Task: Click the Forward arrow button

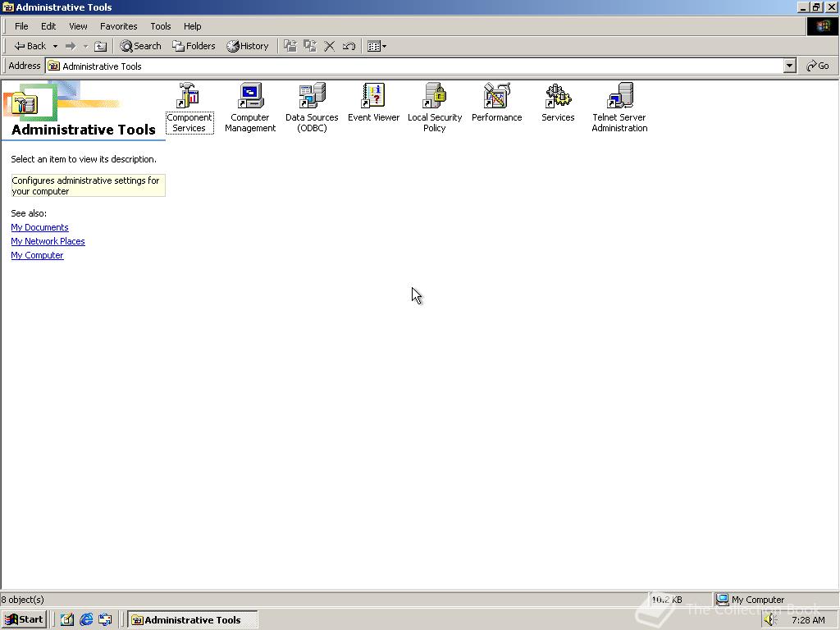Action: [71, 46]
